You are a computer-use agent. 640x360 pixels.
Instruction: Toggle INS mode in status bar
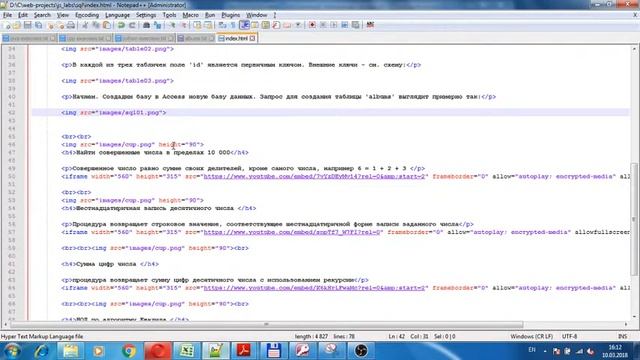[622, 337]
